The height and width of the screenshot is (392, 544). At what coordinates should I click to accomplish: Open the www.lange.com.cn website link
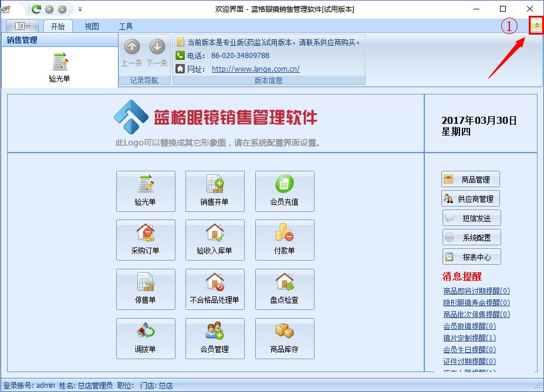[255, 69]
